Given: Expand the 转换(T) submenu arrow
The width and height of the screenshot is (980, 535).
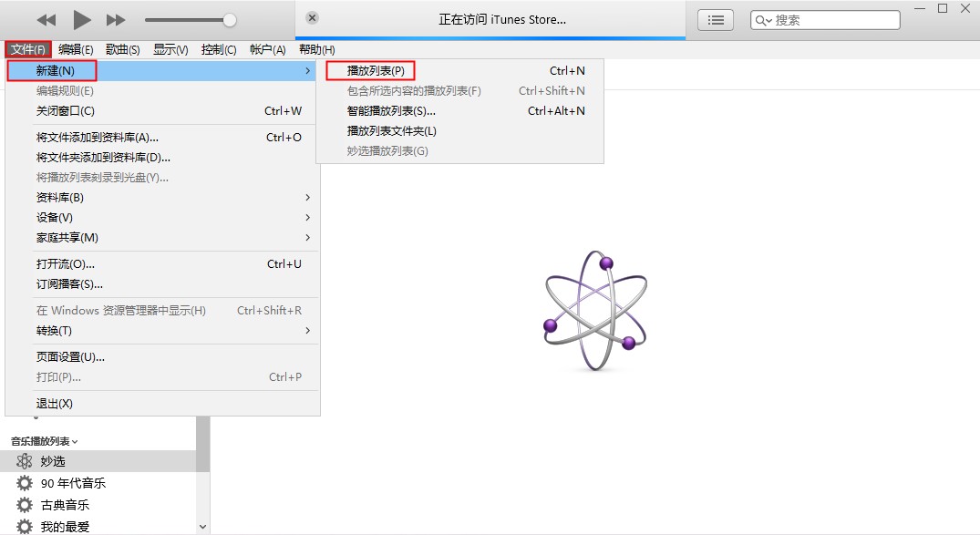Looking at the screenshot, I should 307,330.
